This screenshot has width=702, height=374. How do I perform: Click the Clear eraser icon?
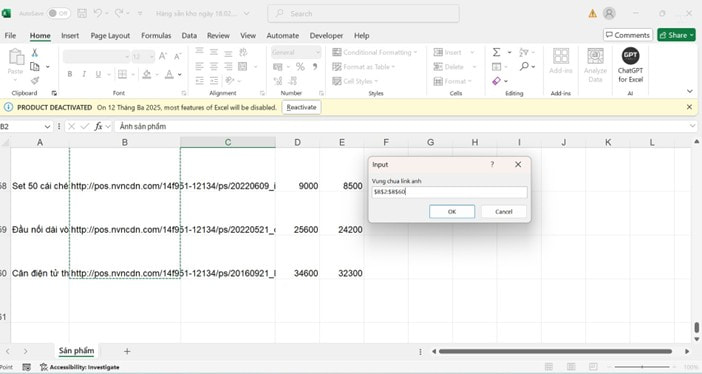[497, 81]
